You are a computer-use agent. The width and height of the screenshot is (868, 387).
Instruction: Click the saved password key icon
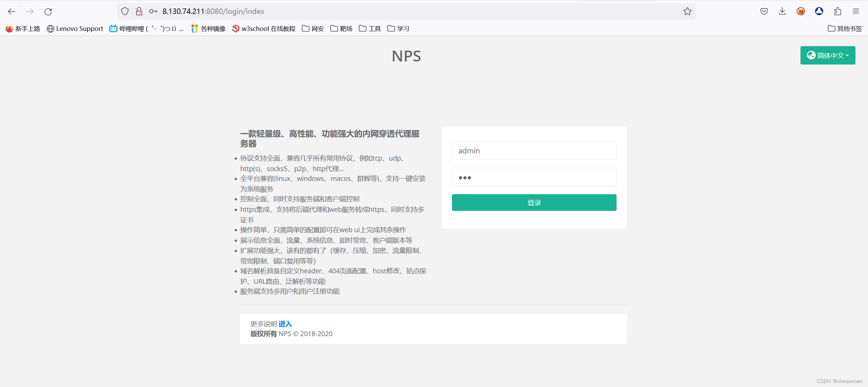coord(153,12)
